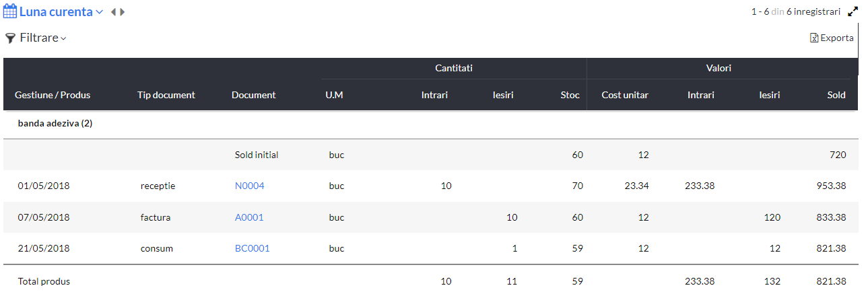Click the Stoc column header
The height and width of the screenshot is (296, 868).
[570, 95]
